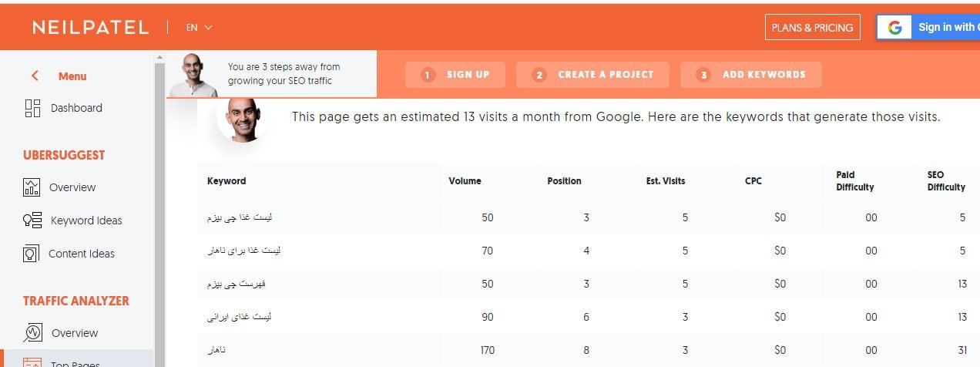This screenshot has height=367, width=980.
Task: Collapse the sidebar using the back chevron
Action: (x=35, y=76)
